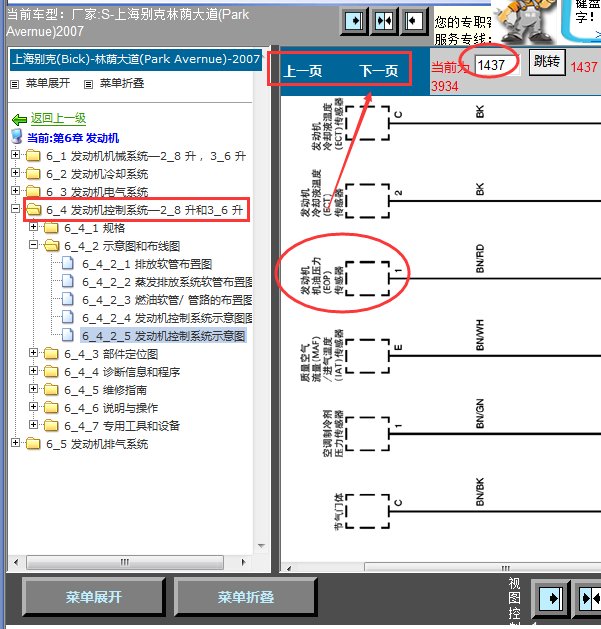
Task: Select the highlighted 6_4_2_5 发动机控制系统示意图 item
Action: click(x=164, y=336)
